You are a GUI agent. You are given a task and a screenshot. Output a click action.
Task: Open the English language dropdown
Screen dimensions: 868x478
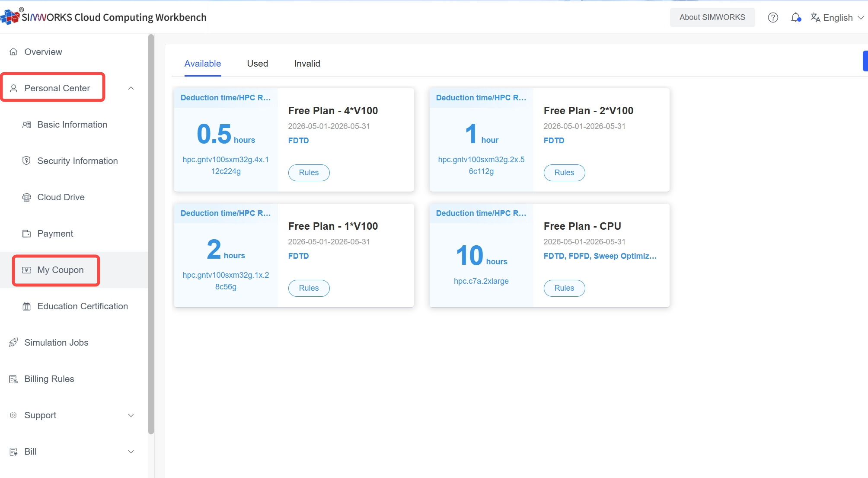(x=837, y=17)
